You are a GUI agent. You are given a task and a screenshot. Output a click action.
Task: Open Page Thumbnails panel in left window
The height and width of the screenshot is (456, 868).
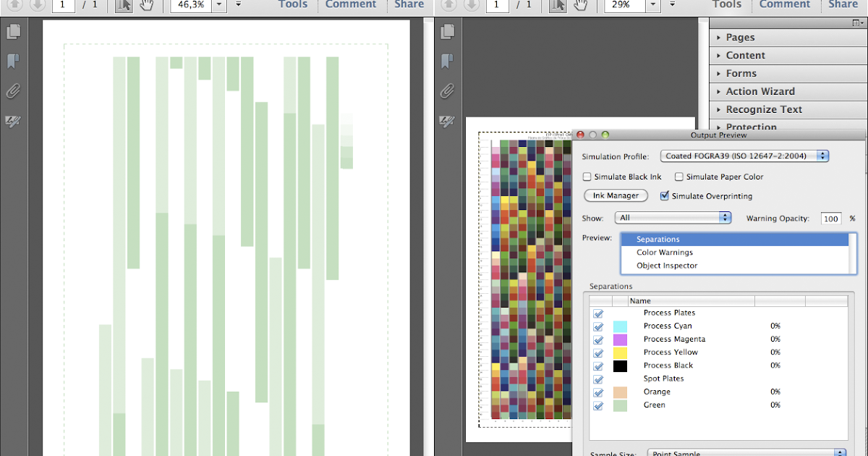click(x=13, y=32)
